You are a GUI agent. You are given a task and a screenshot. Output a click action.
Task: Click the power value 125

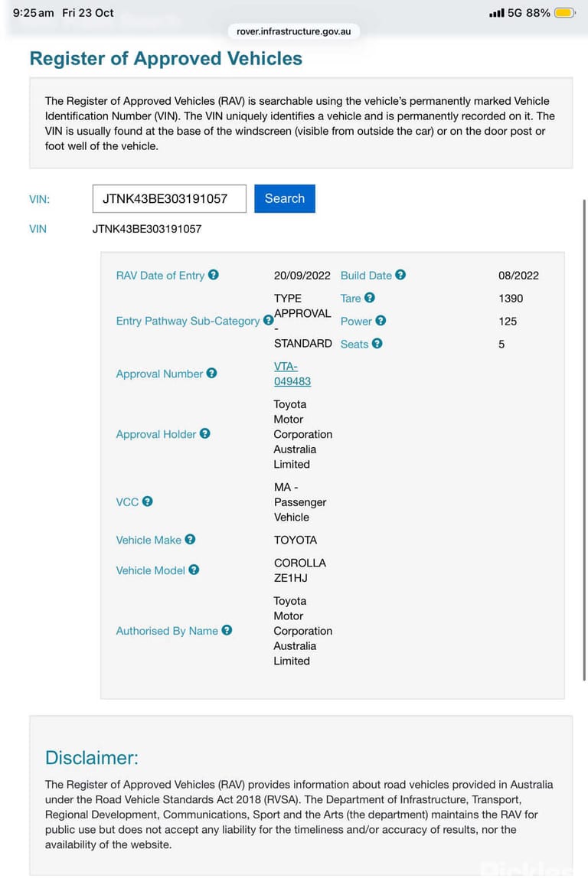coord(508,321)
